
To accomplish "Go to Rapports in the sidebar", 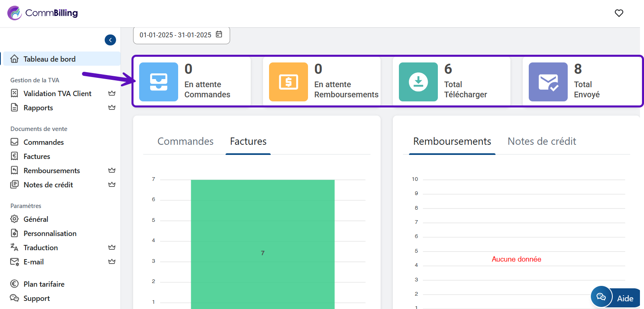I will (38, 108).
